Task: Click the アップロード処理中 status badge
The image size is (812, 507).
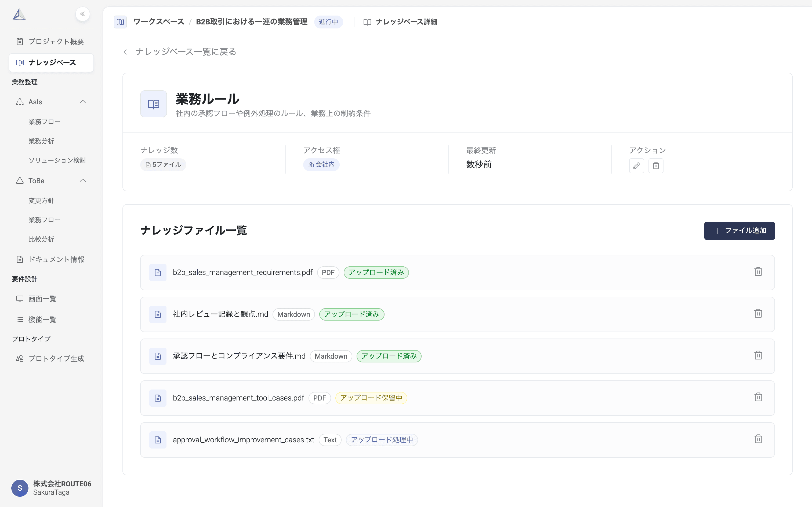Action: (382, 440)
